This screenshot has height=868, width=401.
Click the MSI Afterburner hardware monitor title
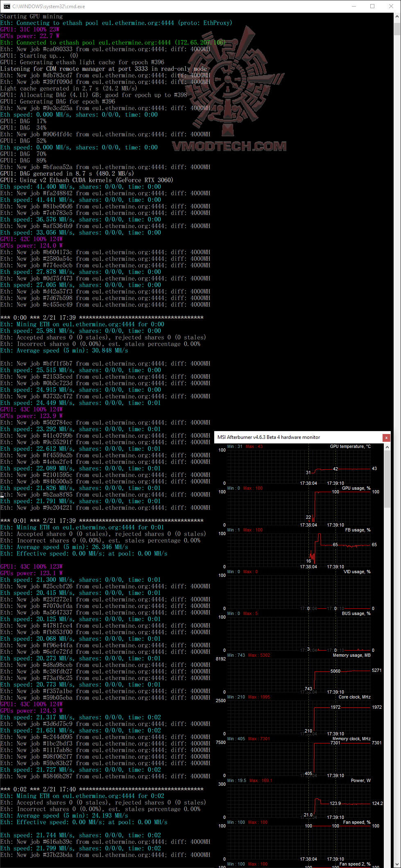click(269, 437)
